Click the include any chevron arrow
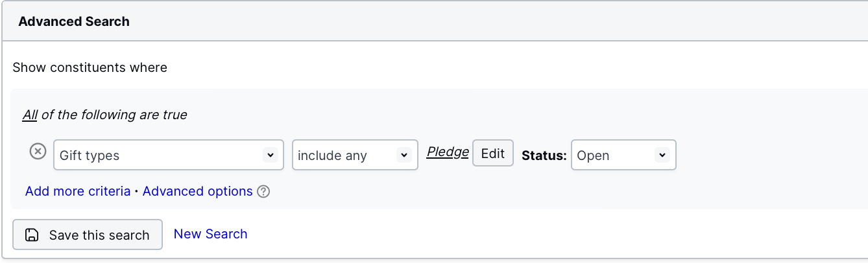 click(404, 155)
